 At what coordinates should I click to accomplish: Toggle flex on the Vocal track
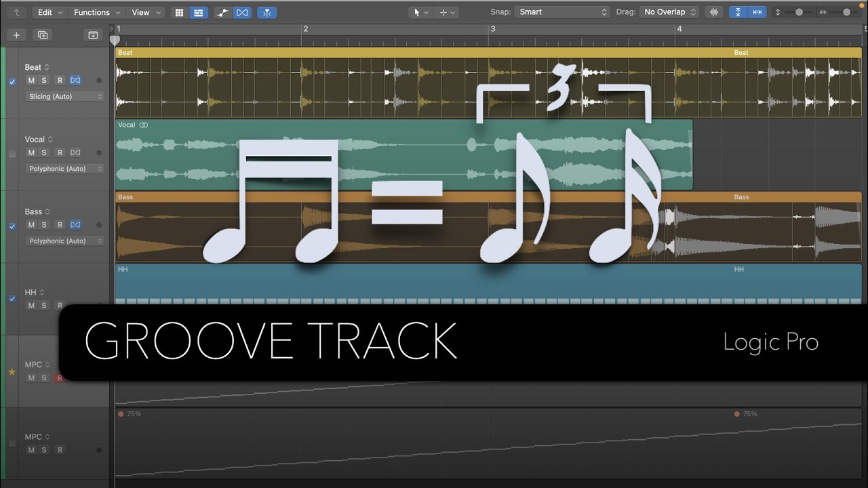click(75, 152)
